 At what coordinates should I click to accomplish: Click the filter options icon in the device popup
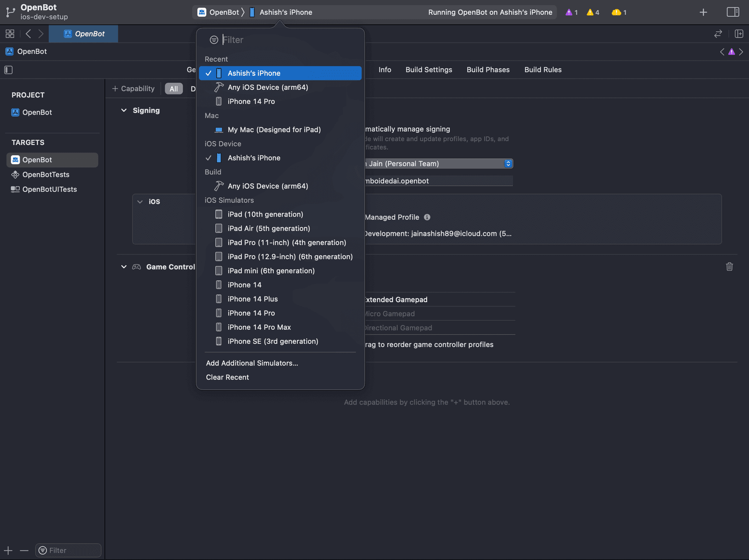click(x=214, y=40)
